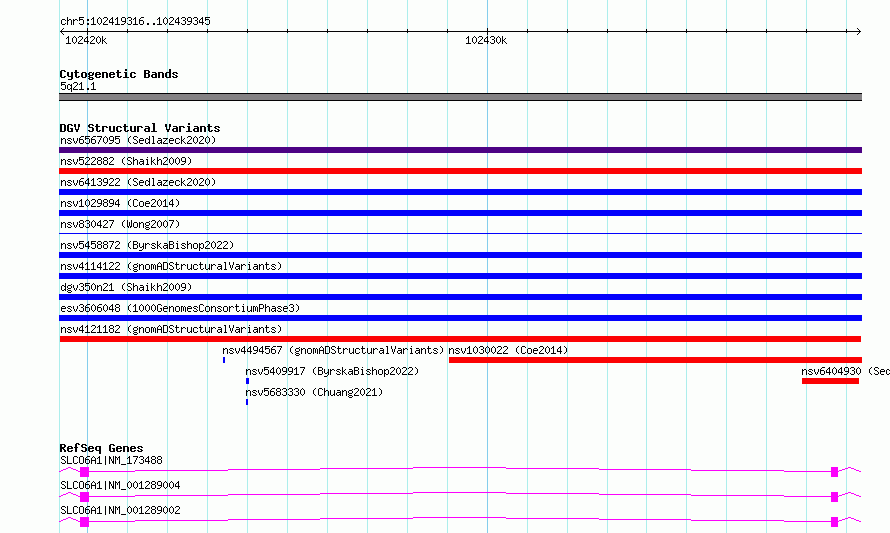Select the small blue nsv4494567 variant mark

click(224, 360)
